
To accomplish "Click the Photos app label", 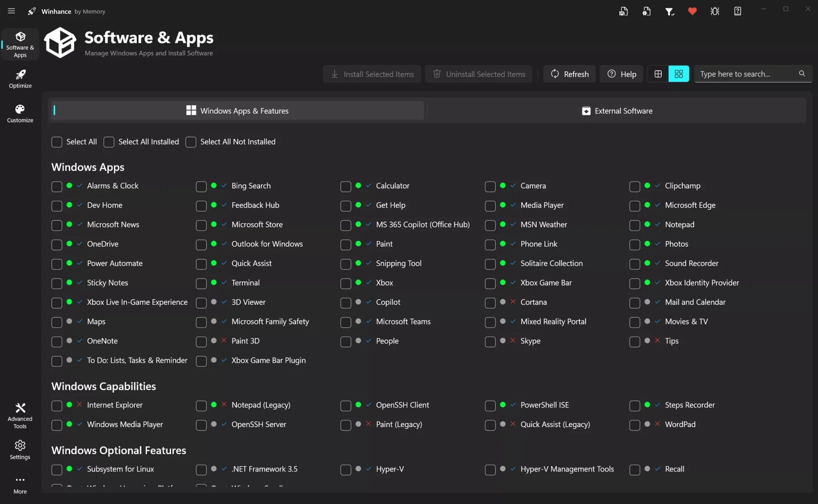I will click(676, 243).
